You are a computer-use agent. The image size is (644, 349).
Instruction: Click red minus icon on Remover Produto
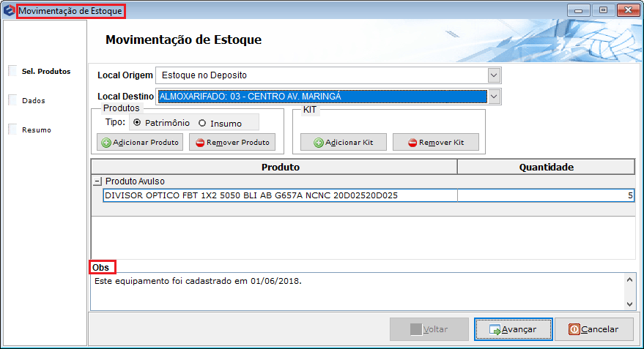[200, 143]
